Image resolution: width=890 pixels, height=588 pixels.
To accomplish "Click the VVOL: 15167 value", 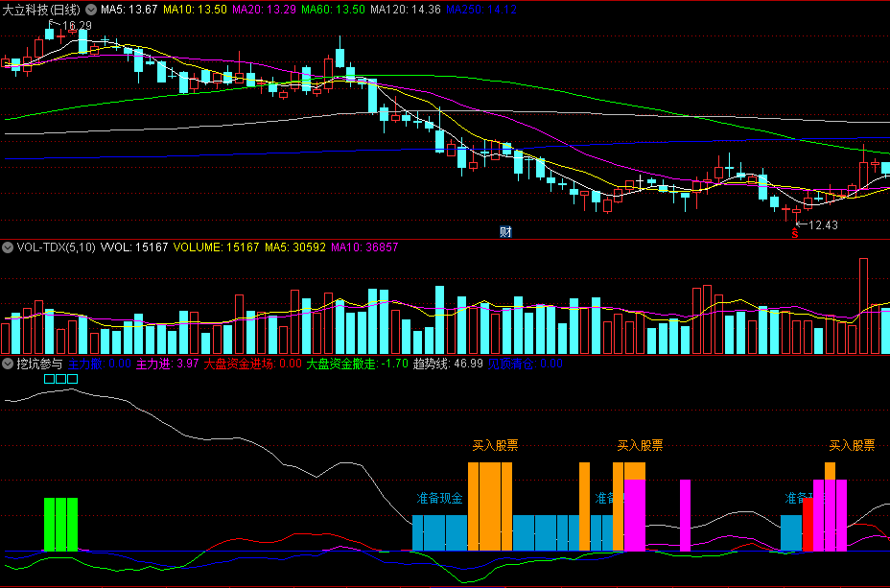I will 134,247.
